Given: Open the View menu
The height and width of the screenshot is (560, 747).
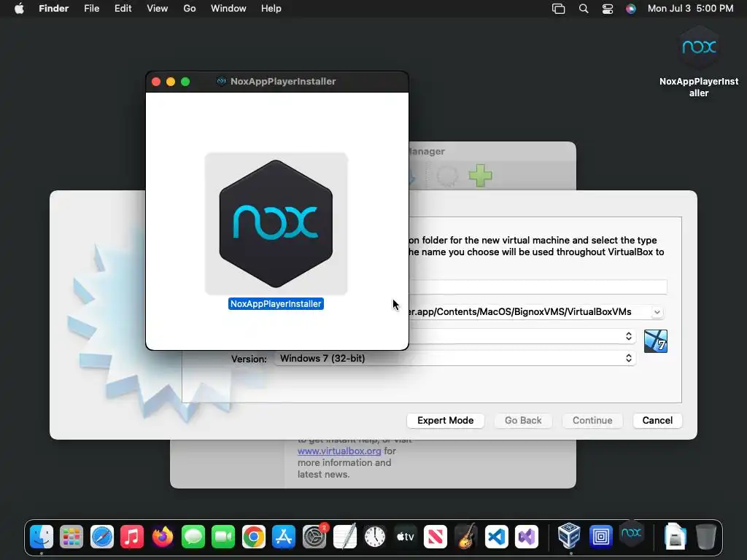Looking at the screenshot, I should tap(158, 9).
